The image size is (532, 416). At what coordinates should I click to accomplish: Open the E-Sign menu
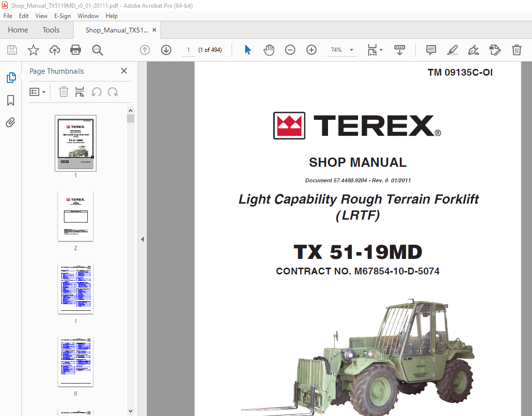[x=62, y=16]
